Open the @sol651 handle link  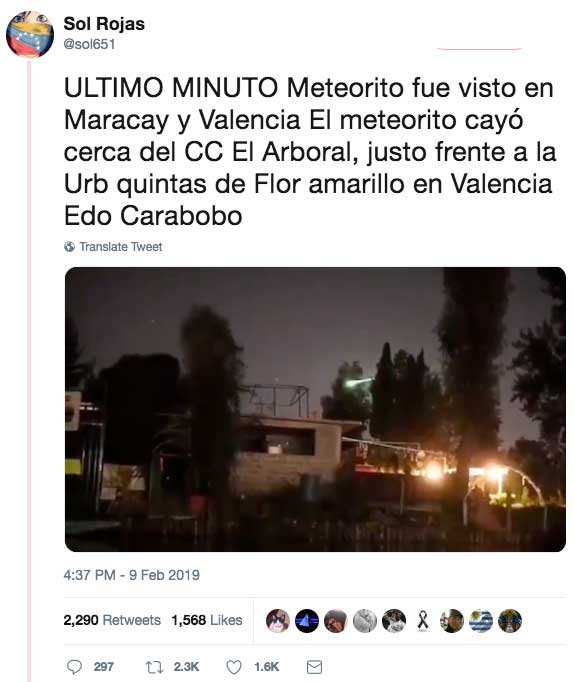point(89,44)
